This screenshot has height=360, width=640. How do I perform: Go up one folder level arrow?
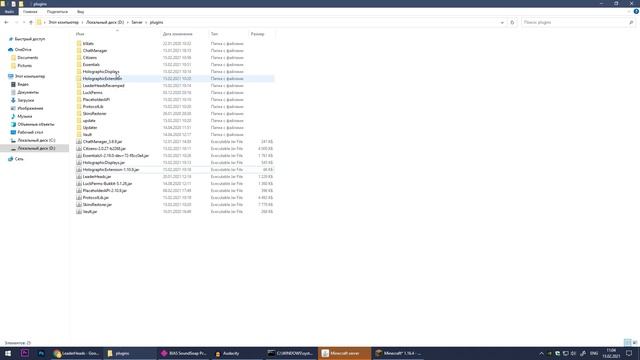[x=31, y=22]
